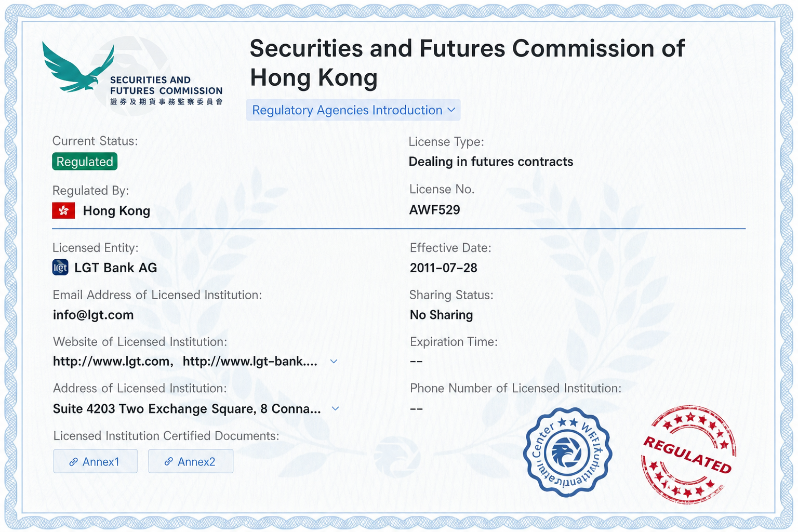The width and height of the screenshot is (798, 532).
Task: Open the Annex1 document
Action: tap(96, 461)
